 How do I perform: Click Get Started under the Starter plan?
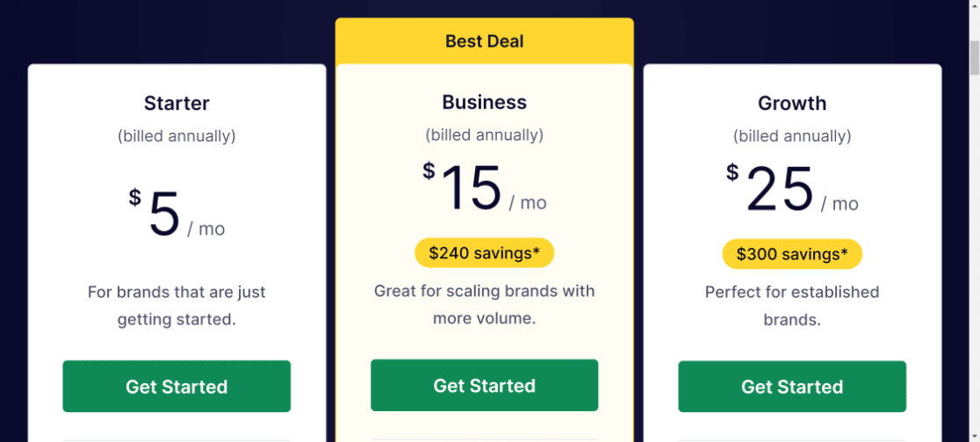click(x=177, y=387)
